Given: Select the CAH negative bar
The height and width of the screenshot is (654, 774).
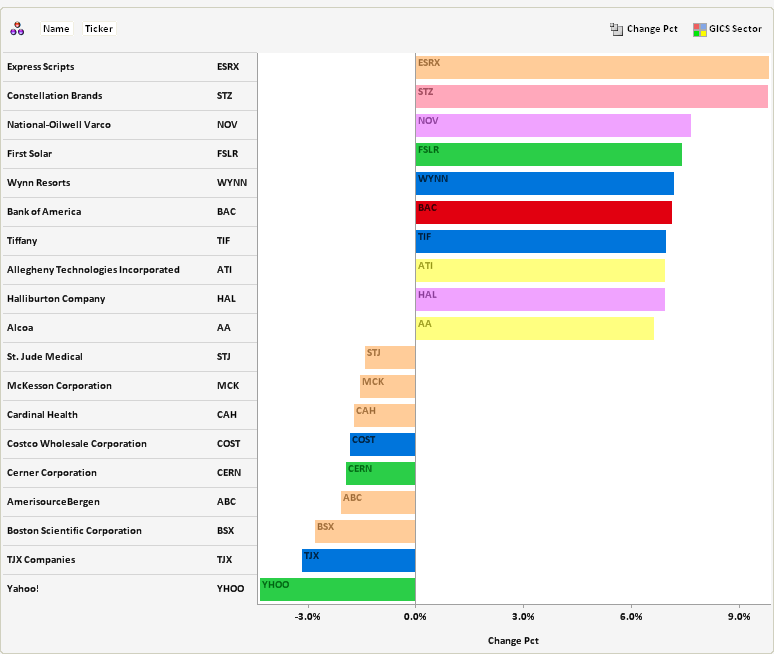Looking at the screenshot, I should (x=385, y=416).
